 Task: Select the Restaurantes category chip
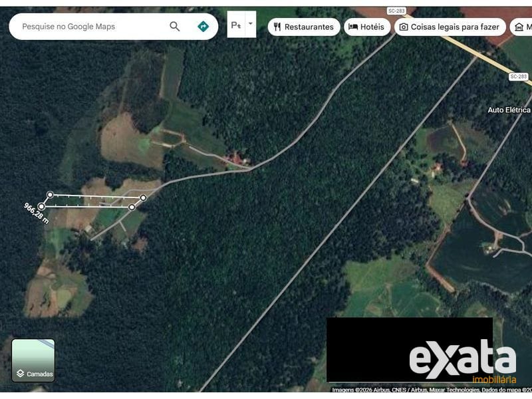tap(304, 27)
